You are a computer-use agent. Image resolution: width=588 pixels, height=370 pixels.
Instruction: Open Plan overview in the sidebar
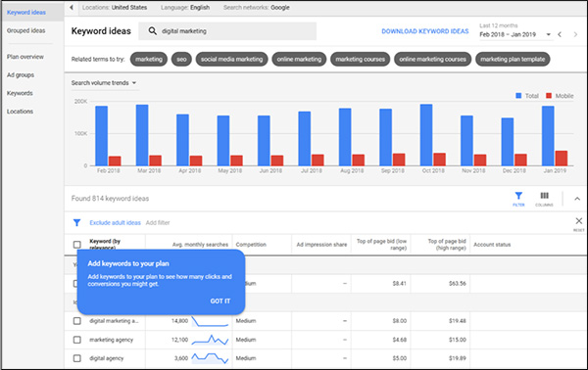pyautogui.click(x=25, y=57)
